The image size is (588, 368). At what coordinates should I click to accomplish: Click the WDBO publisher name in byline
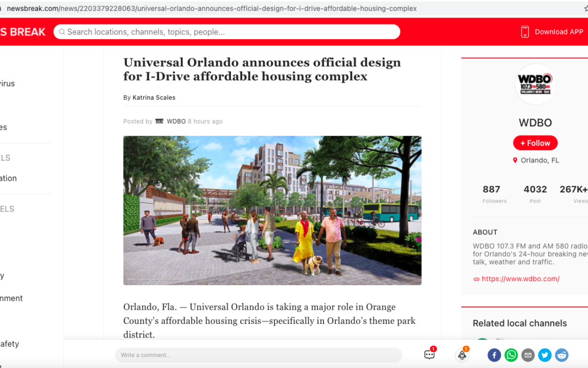click(176, 121)
